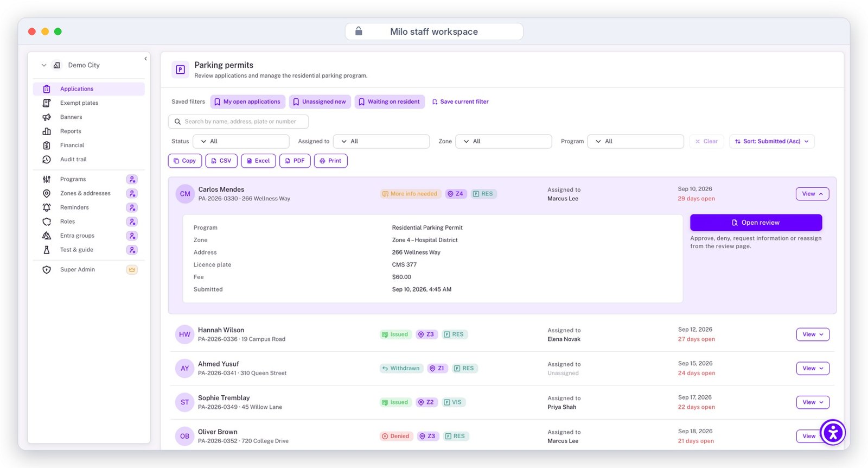
Task: Click the OB avatar for Oliver Brown
Action: coord(185,436)
